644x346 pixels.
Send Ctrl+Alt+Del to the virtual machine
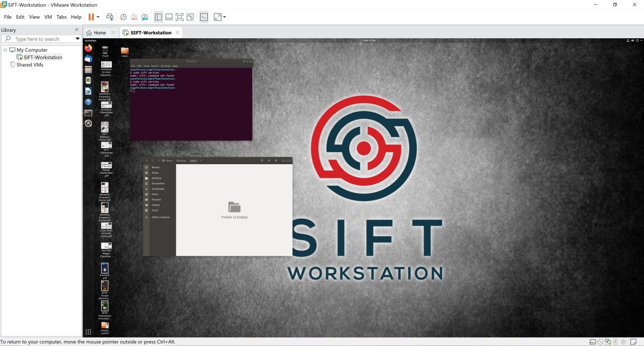tap(110, 17)
